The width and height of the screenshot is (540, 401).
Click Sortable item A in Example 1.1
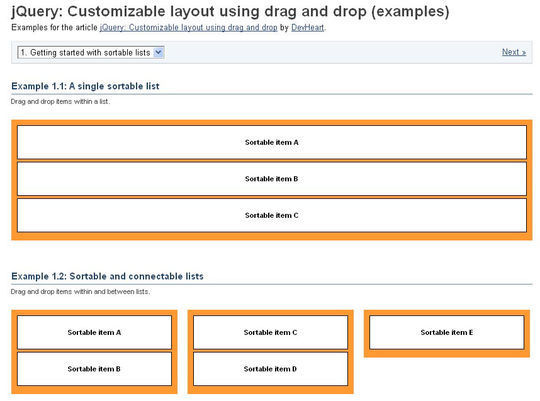coord(272,142)
